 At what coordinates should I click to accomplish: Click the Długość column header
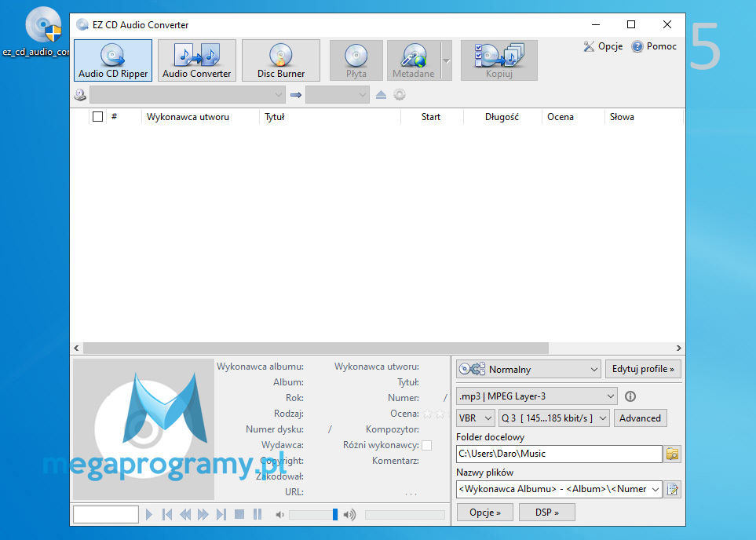click(x=502, y=117)
